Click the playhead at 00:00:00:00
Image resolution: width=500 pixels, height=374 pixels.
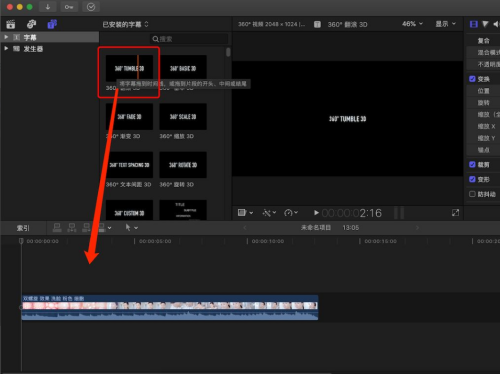[x=21, y=241]
